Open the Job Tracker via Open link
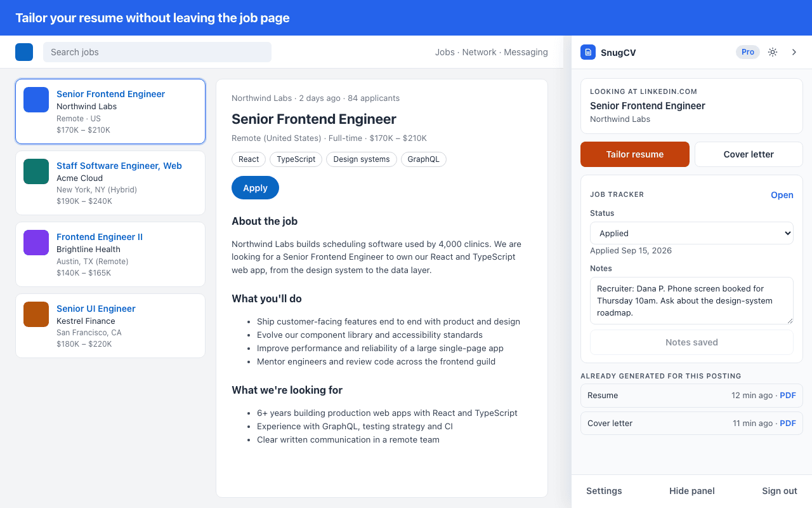This screenshot has height=508, width=812. [x=782, y=195]
